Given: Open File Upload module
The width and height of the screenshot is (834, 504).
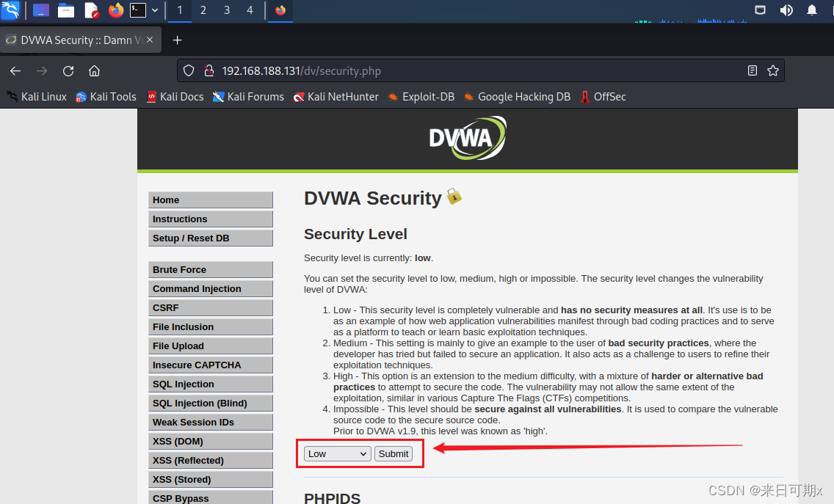Looking at the screenshot, I should (211, 346).
